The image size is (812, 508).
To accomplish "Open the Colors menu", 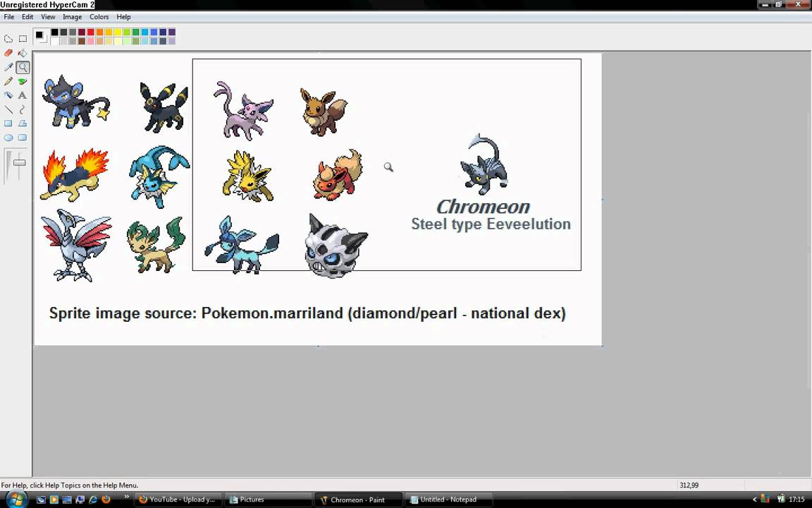I will (99, 17).
